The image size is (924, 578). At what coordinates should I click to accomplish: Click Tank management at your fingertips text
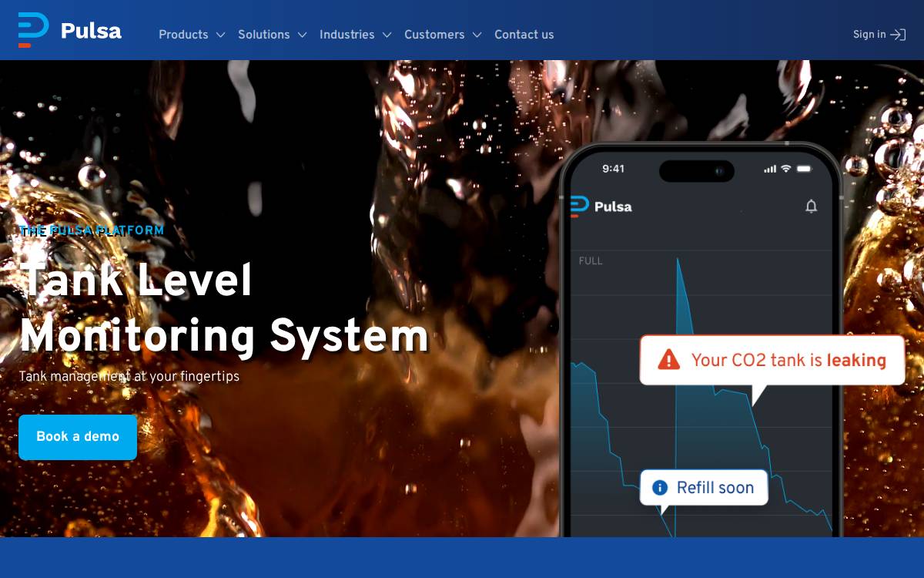(129, 377)
